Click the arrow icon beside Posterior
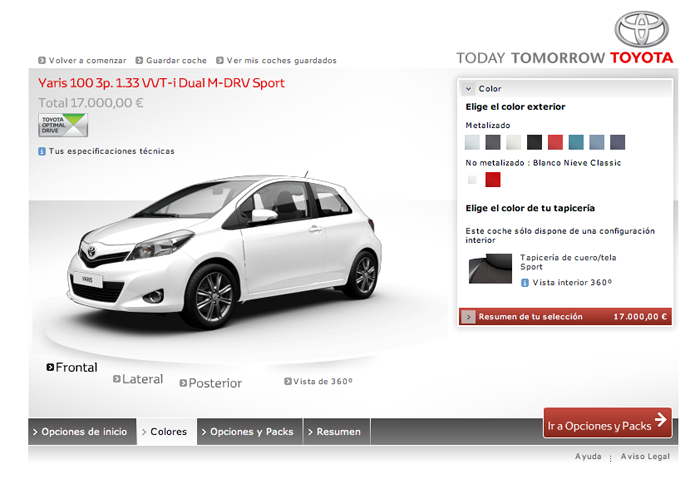This screenshot has height=489, width=700. (183, 383)
